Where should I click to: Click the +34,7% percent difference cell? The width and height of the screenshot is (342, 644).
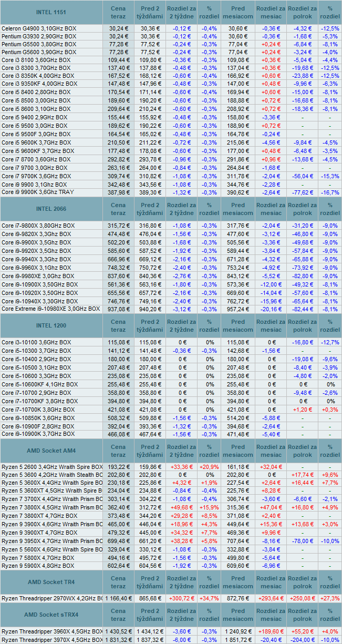210,598
